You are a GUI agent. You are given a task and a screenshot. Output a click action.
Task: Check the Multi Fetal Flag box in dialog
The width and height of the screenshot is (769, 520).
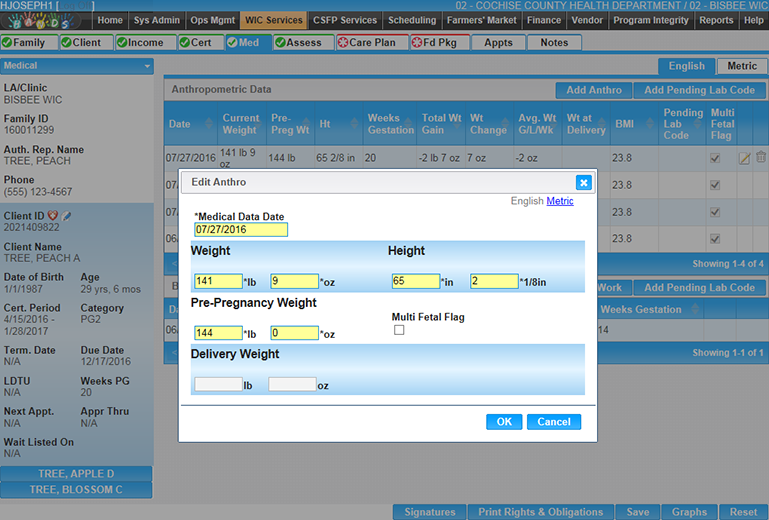[399, 330]
